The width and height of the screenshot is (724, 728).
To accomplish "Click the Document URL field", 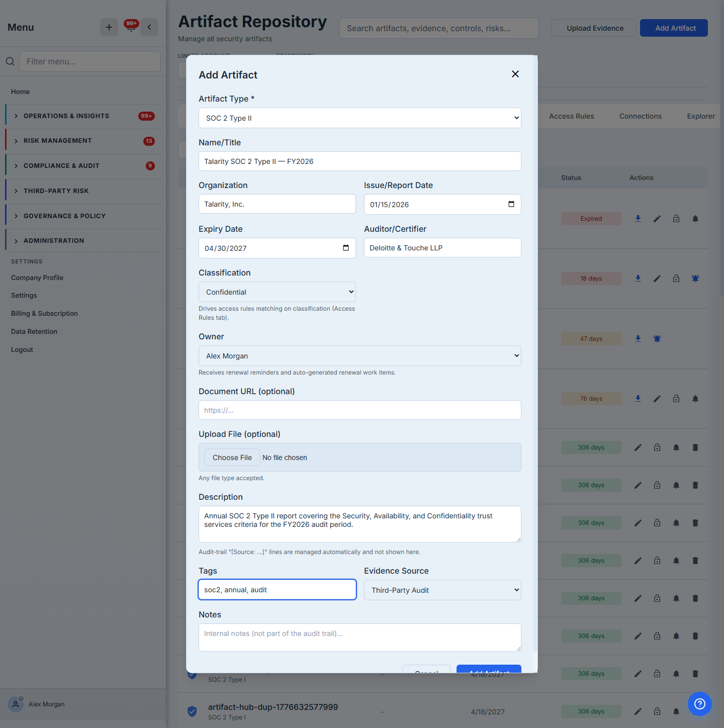I will (360, 410).
